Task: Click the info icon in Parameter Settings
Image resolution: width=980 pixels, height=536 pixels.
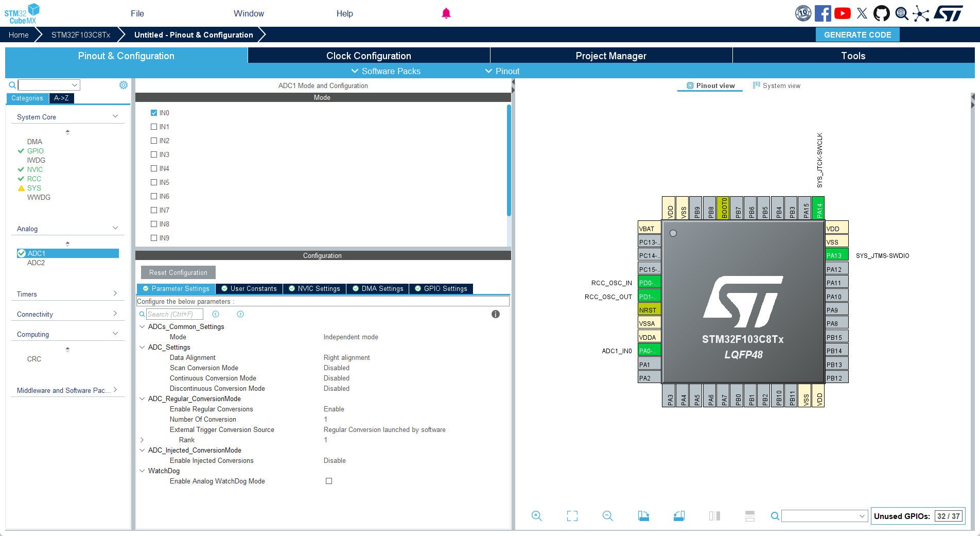Action: coord(495,314)
